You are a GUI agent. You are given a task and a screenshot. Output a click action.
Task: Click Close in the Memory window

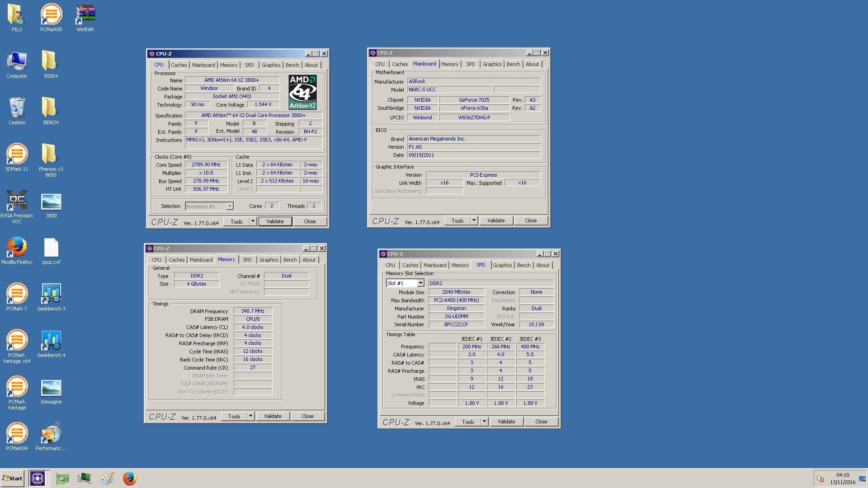point(307,416)
